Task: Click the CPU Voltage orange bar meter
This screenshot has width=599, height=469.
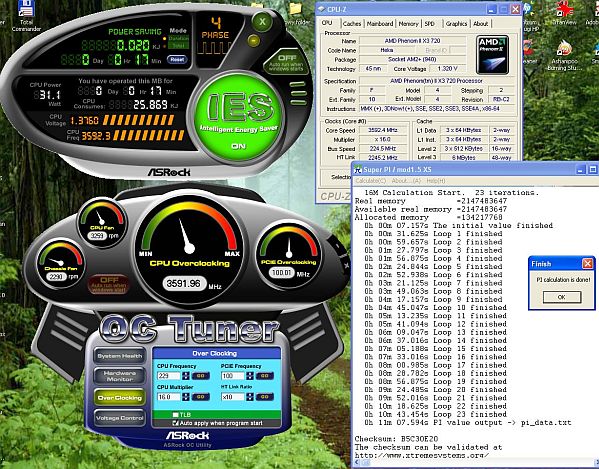Action: click(139, 121)
